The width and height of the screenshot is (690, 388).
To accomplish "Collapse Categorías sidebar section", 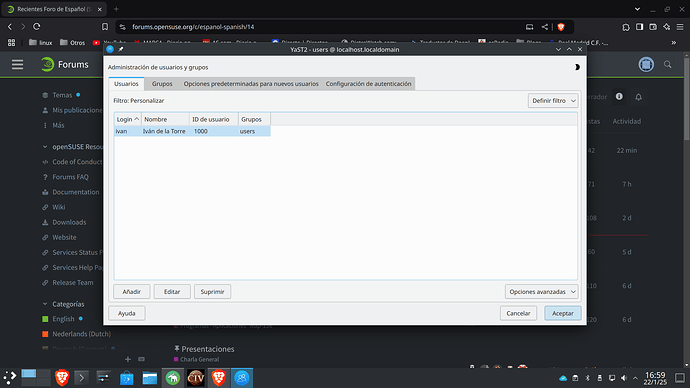I will point(45,304).
